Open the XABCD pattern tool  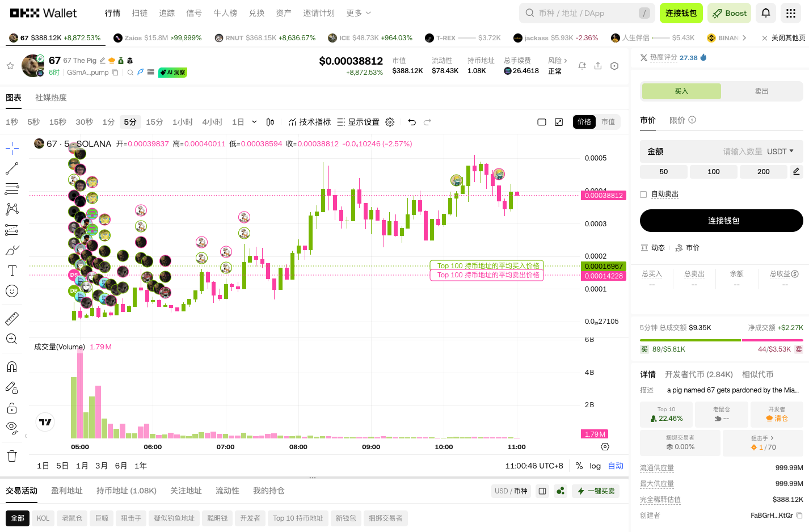[12, 209]
